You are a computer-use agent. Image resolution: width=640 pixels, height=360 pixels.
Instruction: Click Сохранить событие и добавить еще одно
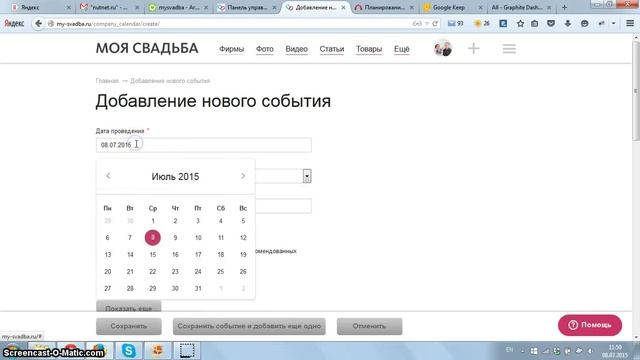coord(249,326)
